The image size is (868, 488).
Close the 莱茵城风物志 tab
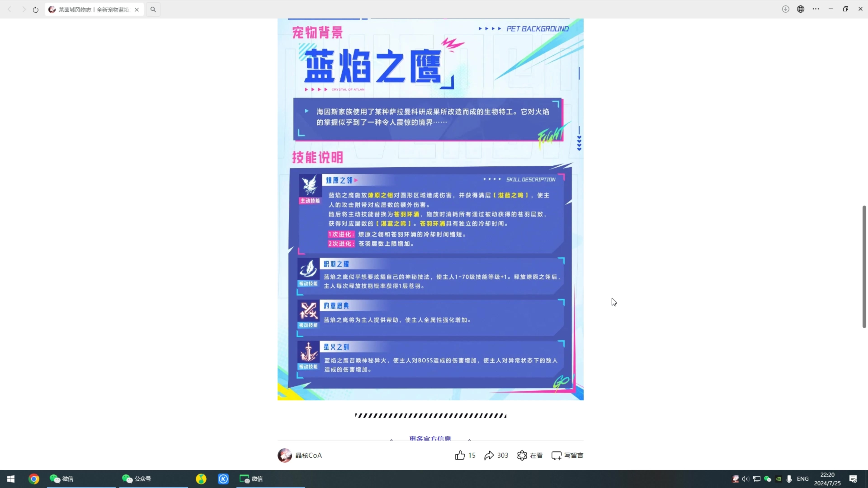(x=137, y=9)
